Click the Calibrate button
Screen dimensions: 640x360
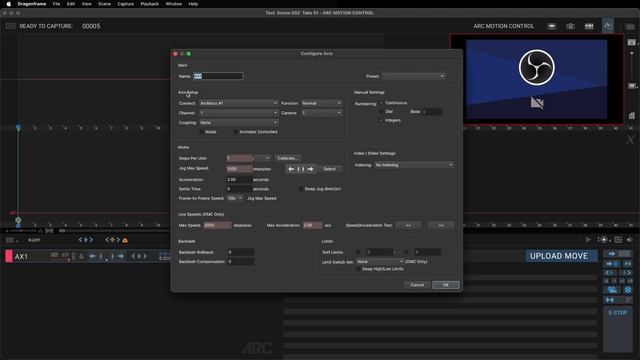pyautogui.click(x=288, y=158)
